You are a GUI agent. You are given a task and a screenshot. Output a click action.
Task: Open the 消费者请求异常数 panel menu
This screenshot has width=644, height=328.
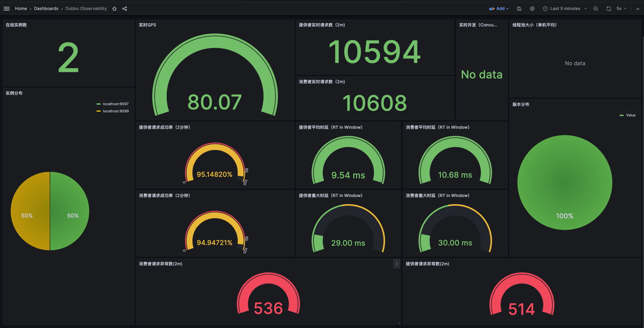point(396,264)
